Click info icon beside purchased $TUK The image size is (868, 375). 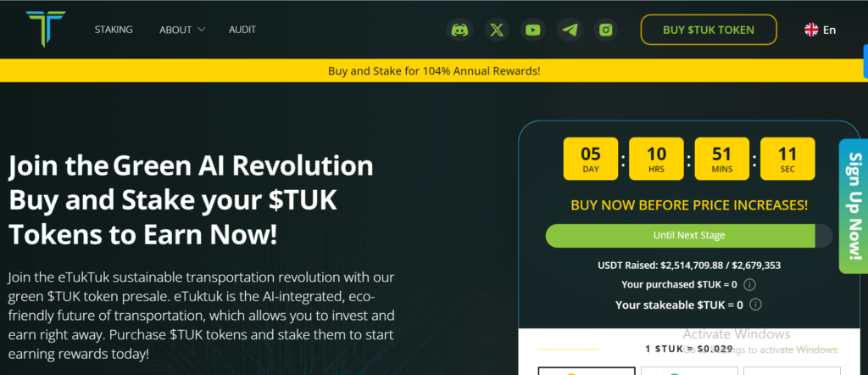click(x=749, y=285)
